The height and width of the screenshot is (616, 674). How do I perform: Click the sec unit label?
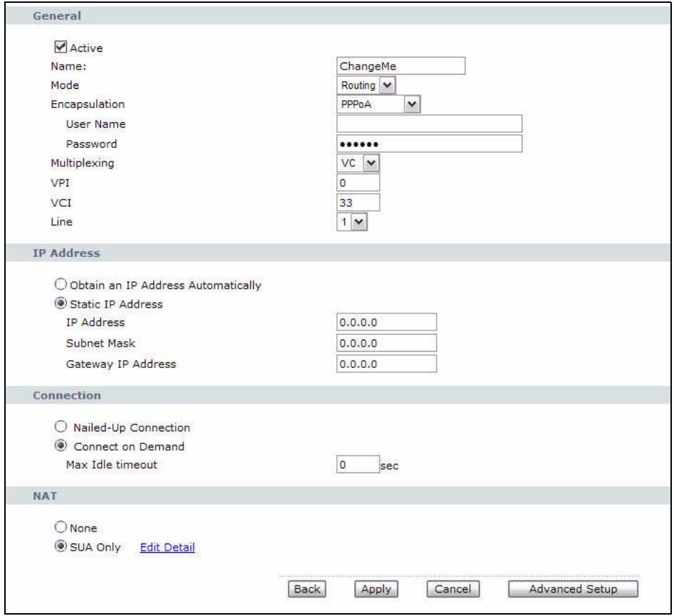pyautogui.click(x=390, y=465)
